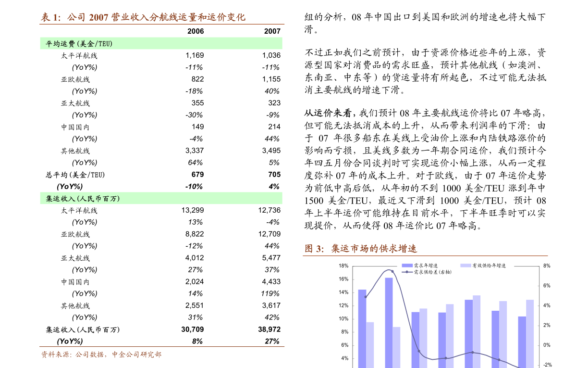Select the 中国国内 revenue 4,433
588x368 pixels.
pyautogui.click(x=271, y=282)
